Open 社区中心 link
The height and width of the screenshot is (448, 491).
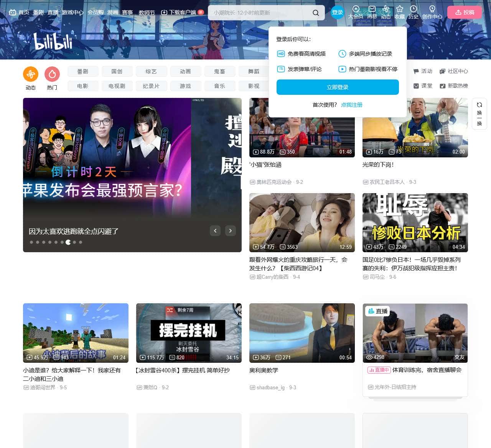coord(453,71)
